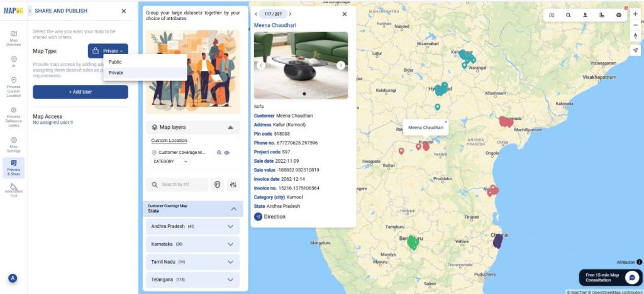Click the Sale date 2022-11-09 value
The image size is (644, 294).
pos(287,161)
